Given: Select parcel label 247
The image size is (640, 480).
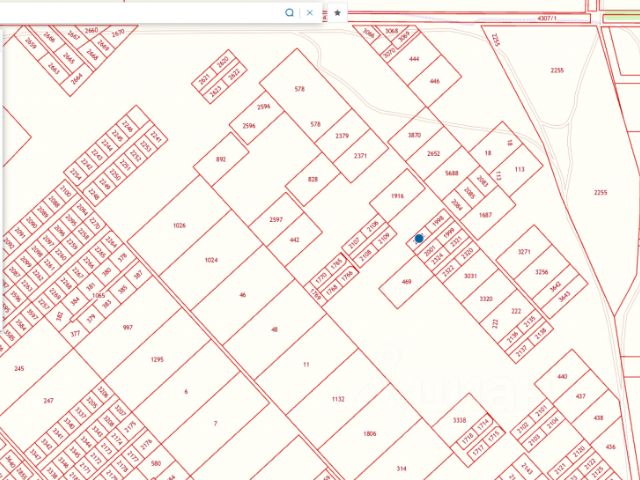Looking at the screenshot, I should point(48,401).
